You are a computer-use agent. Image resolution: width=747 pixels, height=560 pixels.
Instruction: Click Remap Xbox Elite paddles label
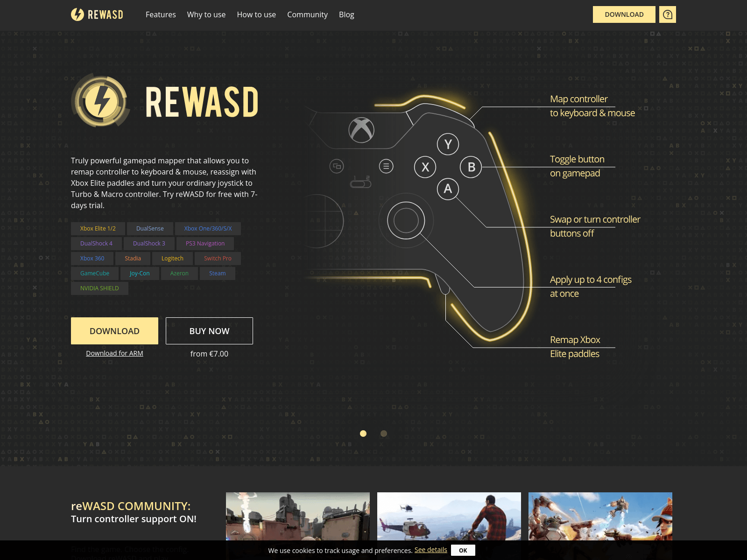(x=575, y=347)
